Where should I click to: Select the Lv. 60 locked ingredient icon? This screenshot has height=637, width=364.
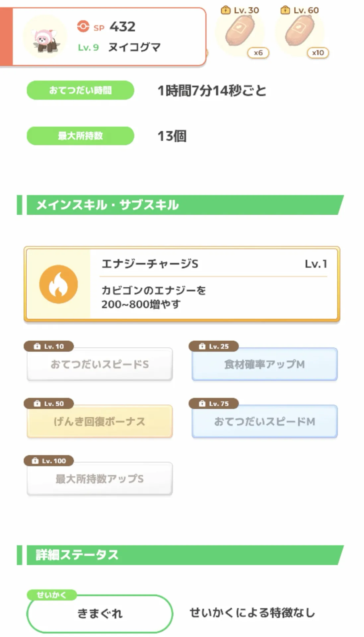(300, 31)
